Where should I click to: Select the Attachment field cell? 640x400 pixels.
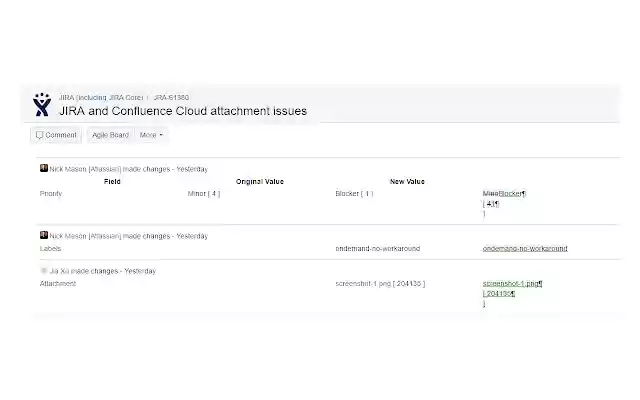[x=58, y=283]
